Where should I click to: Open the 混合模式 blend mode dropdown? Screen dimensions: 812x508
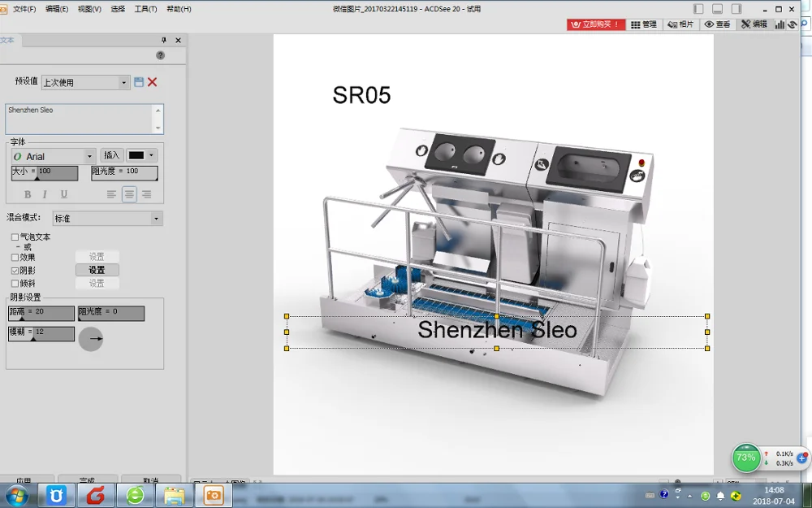156,219
